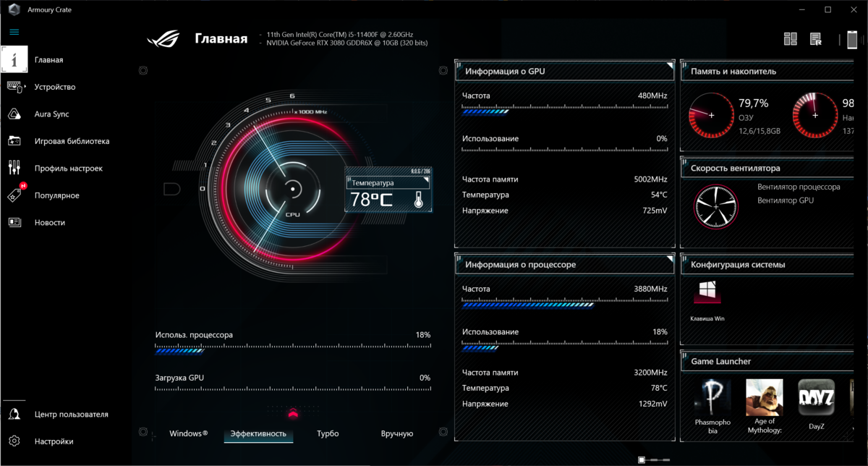This screenshot has height=466, width=868.
Task: Click the storage usage red gauge
Action: coord(815,116)
